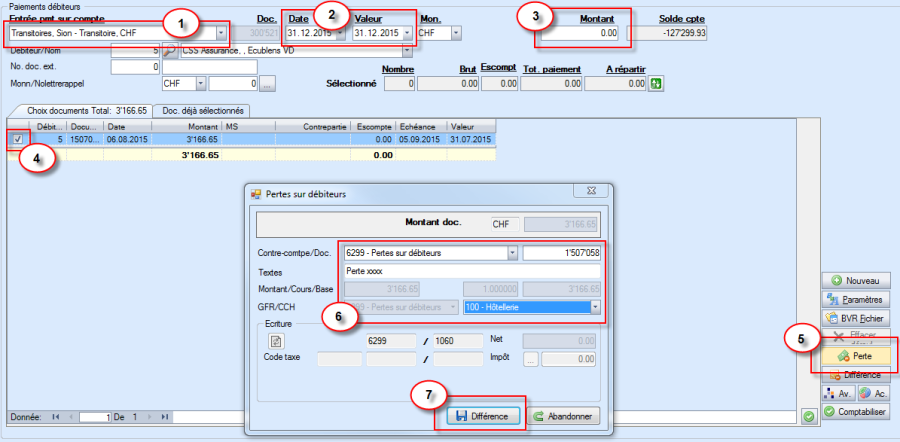
Task: Toggle the checkbox on the document row
Action: pyautogui.click(x=19, y=141)
